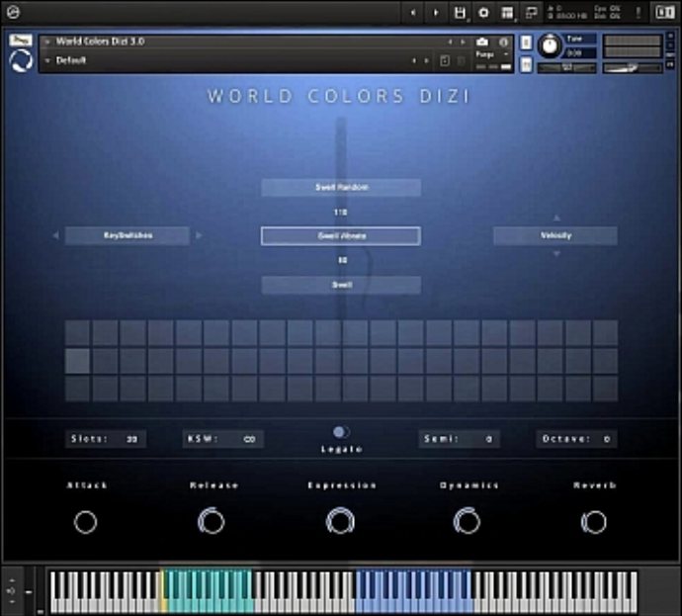
Task: Click the delete snapshot trash icon
Action: (462, 61)
